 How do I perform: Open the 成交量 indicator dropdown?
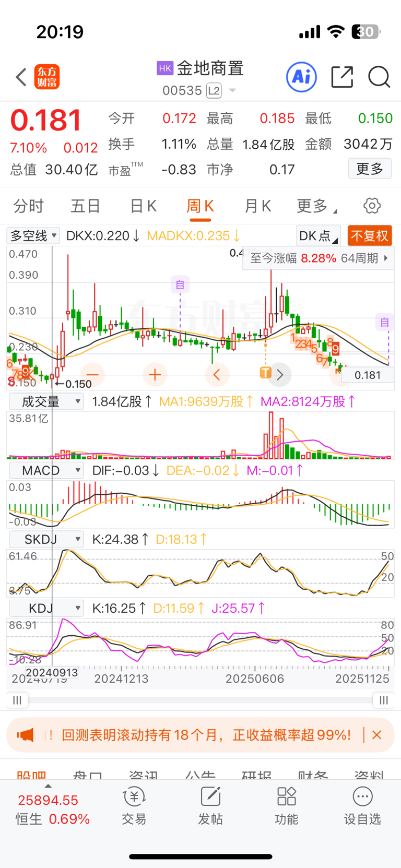(47, 401)
